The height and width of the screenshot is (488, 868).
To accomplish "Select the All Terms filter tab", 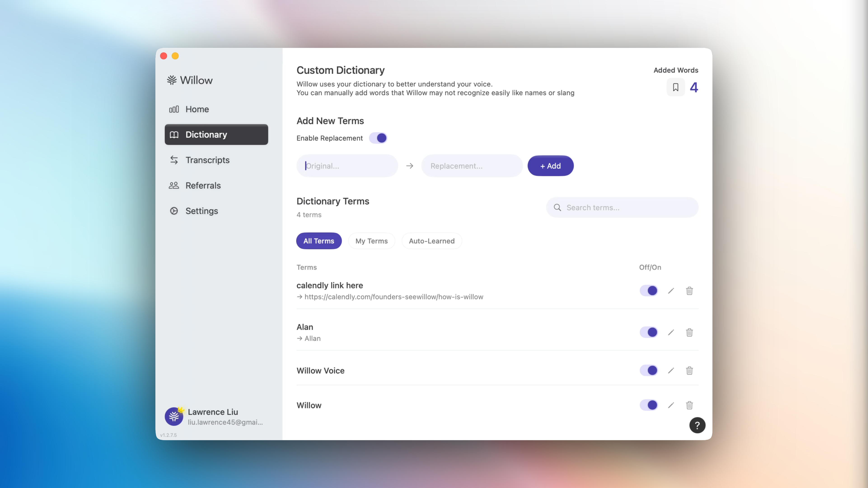I will [x=319, y=241].
